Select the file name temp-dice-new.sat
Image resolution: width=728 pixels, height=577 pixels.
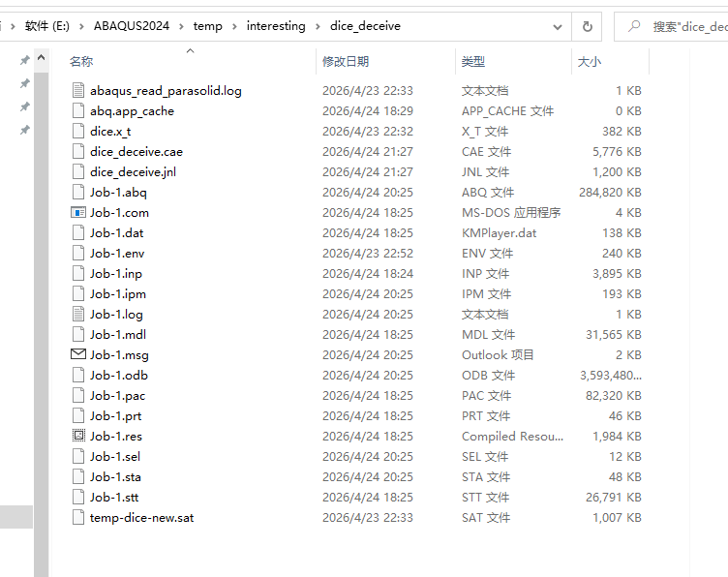tap(141, 518)
